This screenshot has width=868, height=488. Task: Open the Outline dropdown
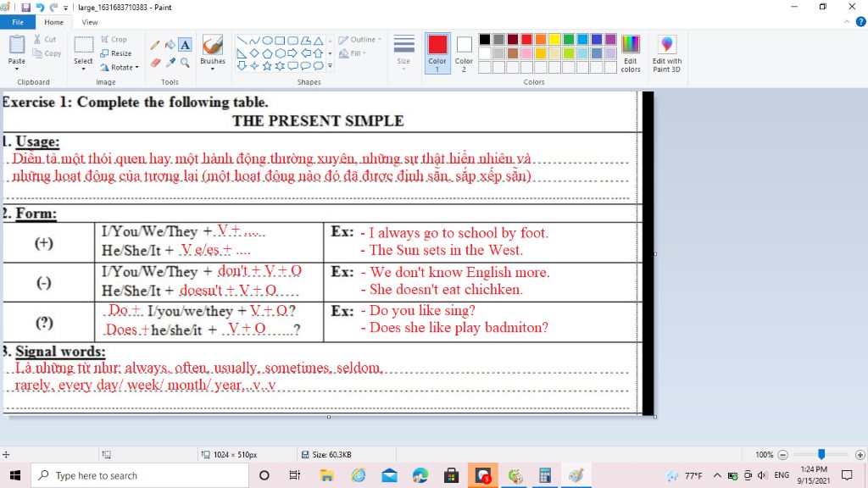coord(359,39)
